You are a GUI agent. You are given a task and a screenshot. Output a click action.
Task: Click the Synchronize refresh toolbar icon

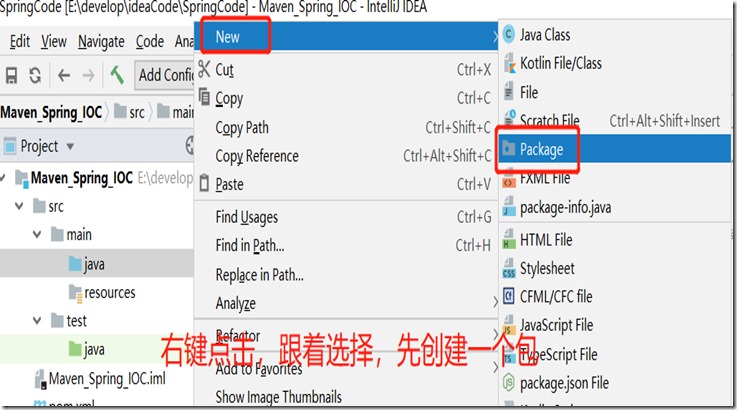coord(35,75)
